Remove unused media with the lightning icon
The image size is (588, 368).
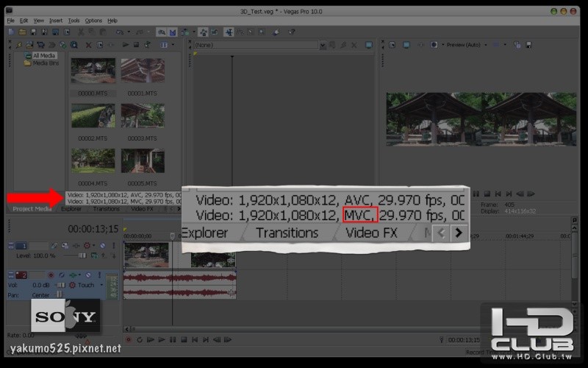coord(19,45)
